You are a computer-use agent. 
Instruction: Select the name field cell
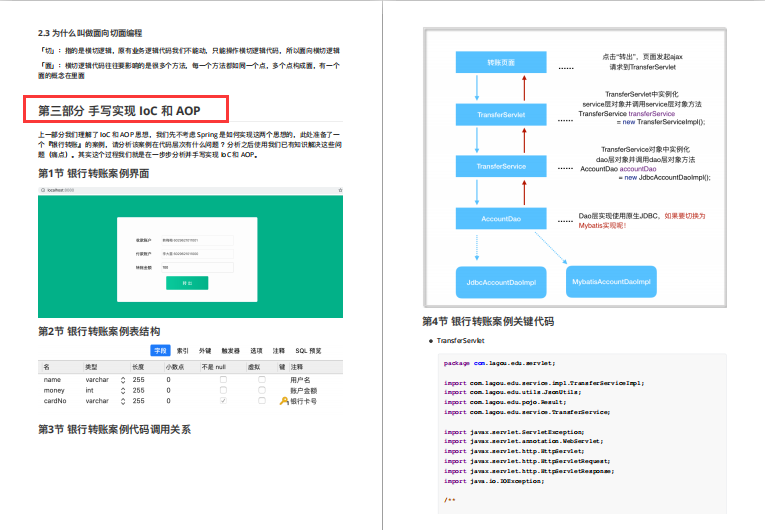coord(52,380)
